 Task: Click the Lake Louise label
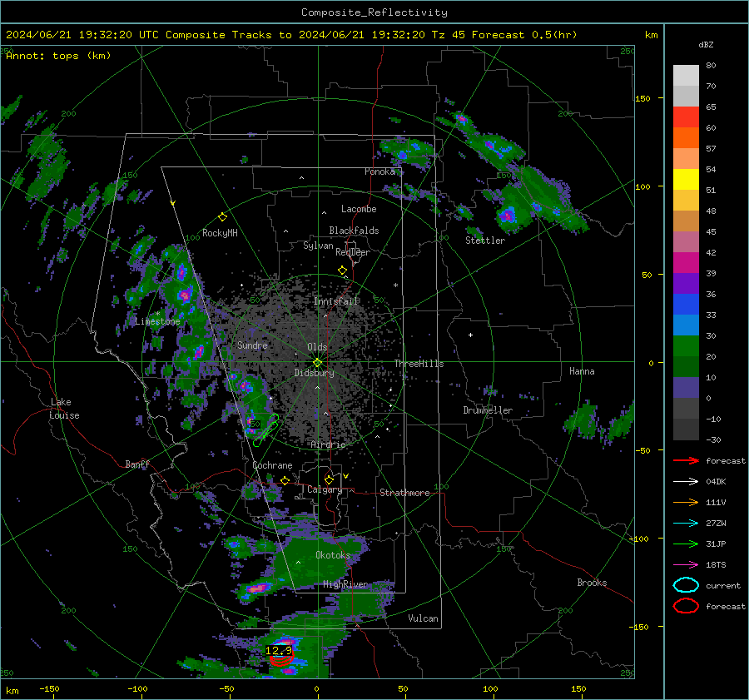click(65, 409)
